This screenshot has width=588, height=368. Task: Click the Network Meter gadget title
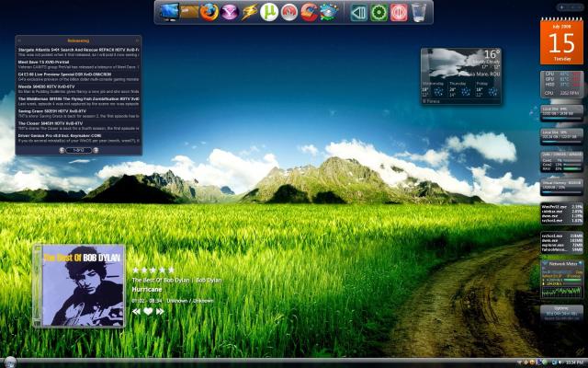tap(563, 264)
